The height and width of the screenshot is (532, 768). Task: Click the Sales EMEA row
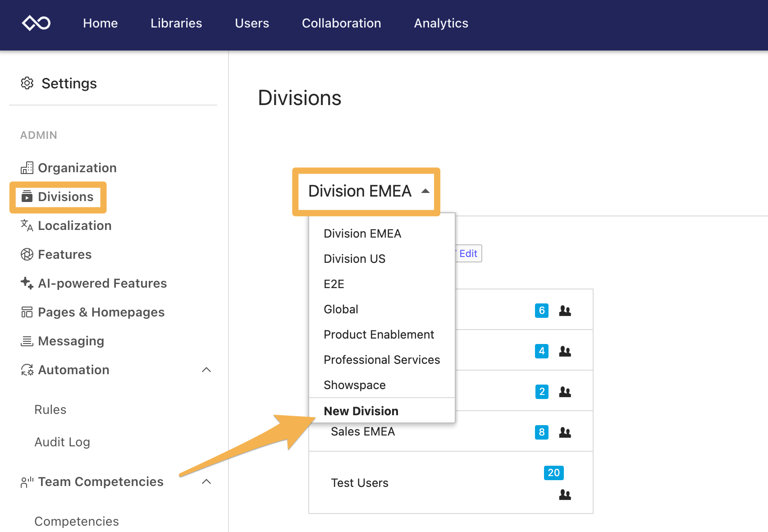451,432
